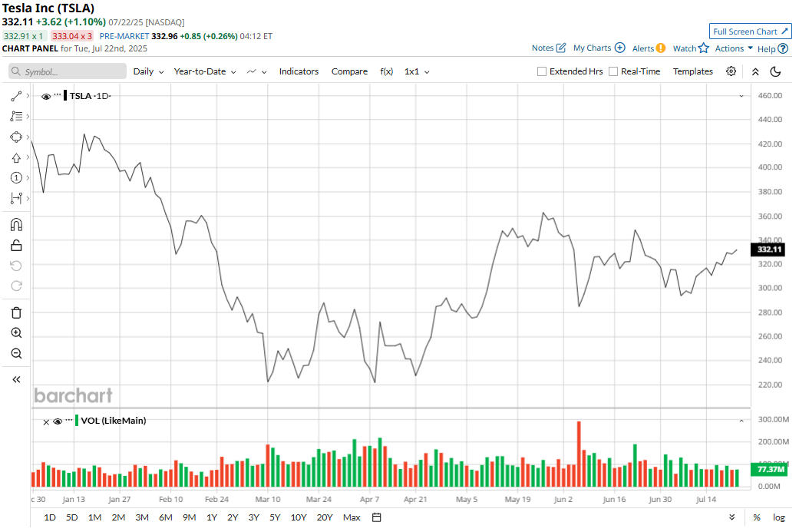
Task: Open the Alerts exclamation icon
Action: click(660, 48)
